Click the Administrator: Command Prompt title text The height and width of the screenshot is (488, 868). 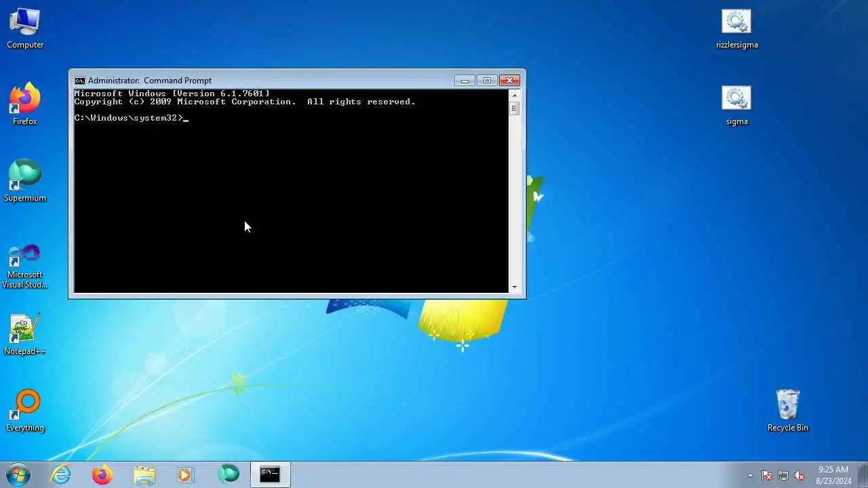[x=149, y=81]
